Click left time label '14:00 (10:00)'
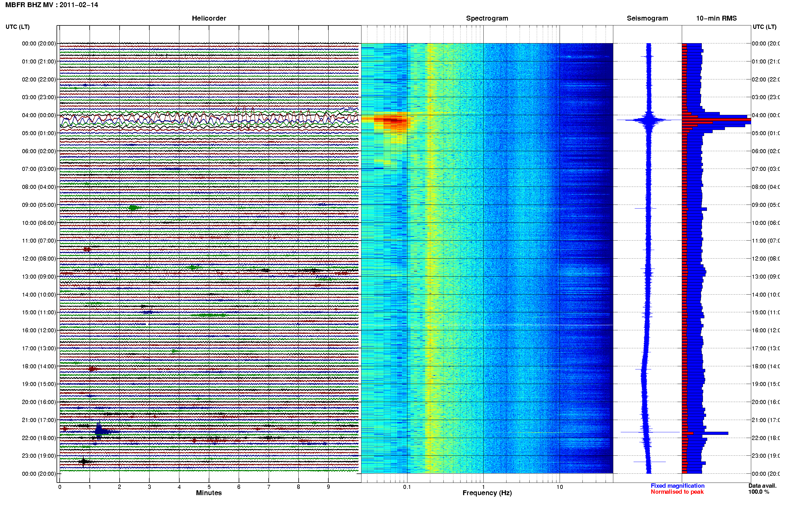Screen dimensions: 812x508 [x=39, y=295]
